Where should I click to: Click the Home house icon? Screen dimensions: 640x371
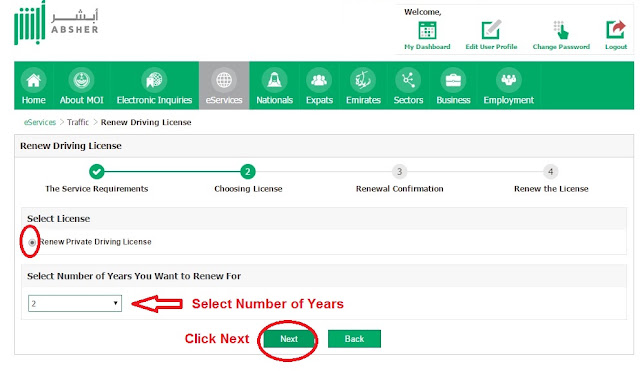(33, 80)
